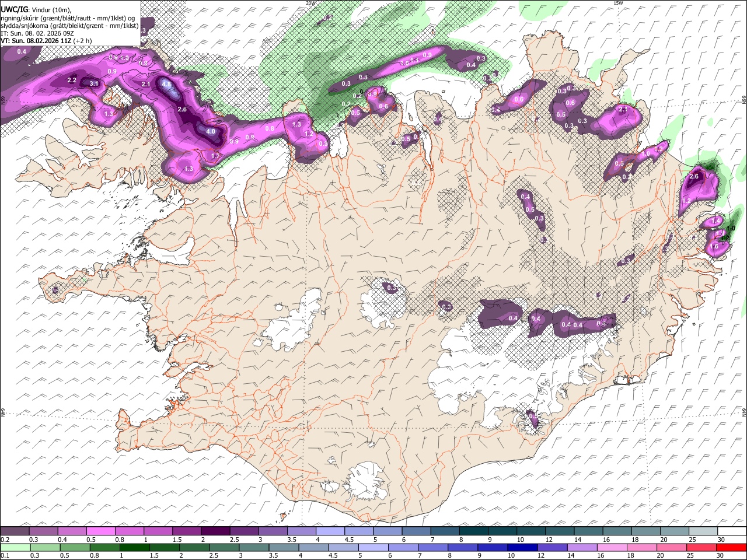Pick the medium green 0.5 swatch, bottom legend row
Viewport: 747px width, 560px height.
(75, 548)
